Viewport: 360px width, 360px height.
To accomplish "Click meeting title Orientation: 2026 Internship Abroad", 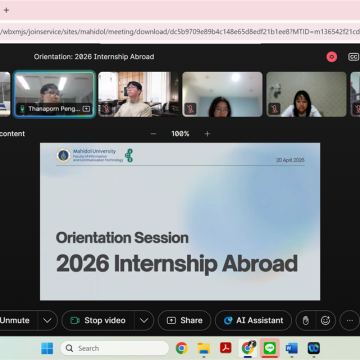I will pos(94,57).
